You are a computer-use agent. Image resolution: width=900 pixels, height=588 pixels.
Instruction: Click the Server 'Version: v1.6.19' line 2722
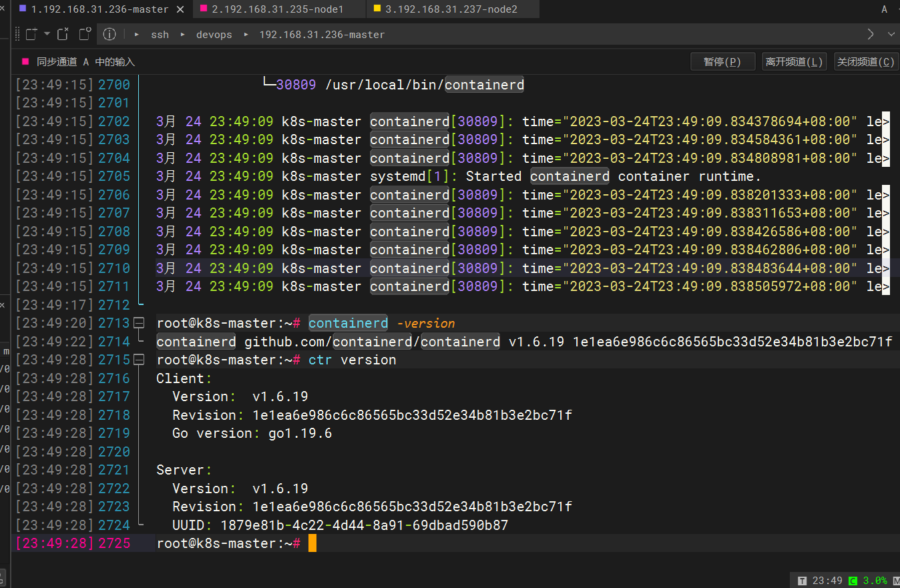(x=240, y=489)
